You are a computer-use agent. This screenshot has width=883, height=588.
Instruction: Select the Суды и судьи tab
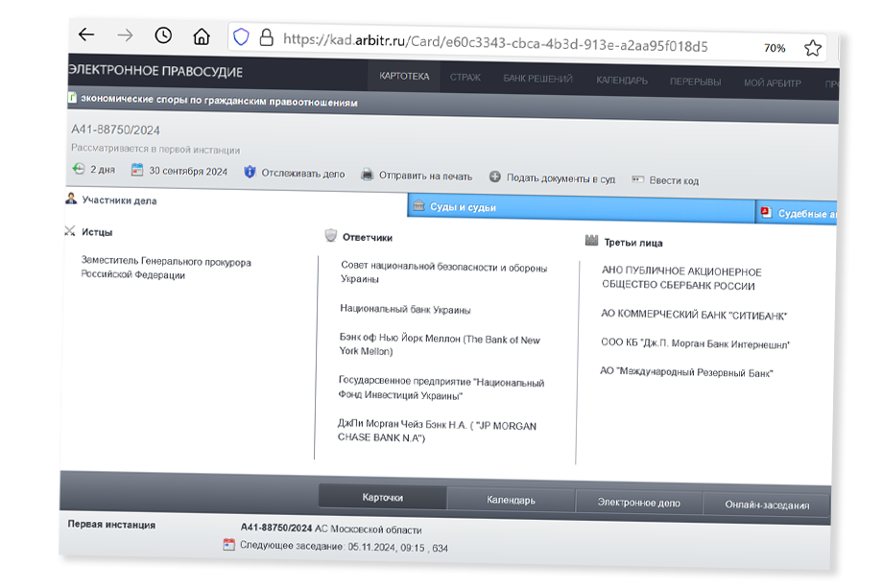[x=582, y=209]
